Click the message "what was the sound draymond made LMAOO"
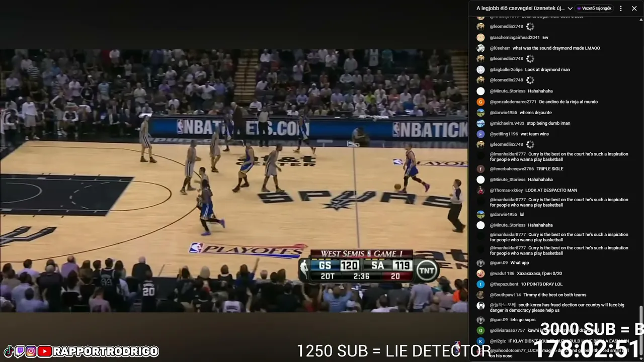644x362 pixels. pos(556,48)
